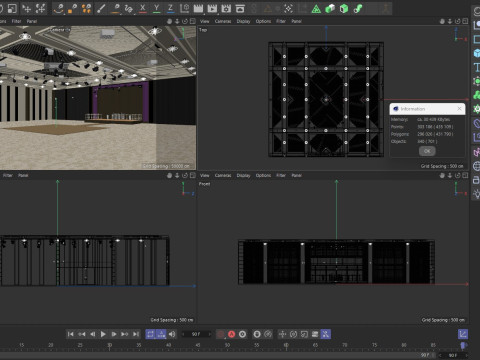Toggle the rotation keying icon
480x360 pixels.
click(x=293, y=334)
